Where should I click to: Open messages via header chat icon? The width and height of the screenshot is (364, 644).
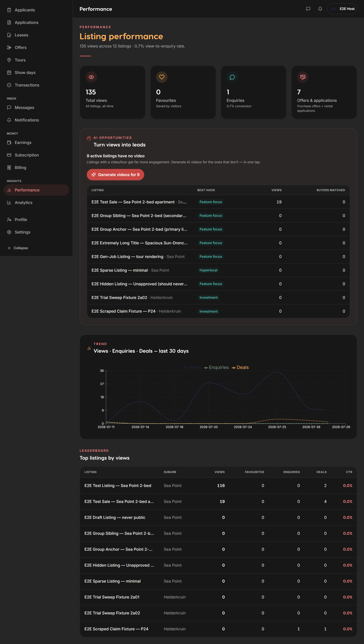(308, 9)
